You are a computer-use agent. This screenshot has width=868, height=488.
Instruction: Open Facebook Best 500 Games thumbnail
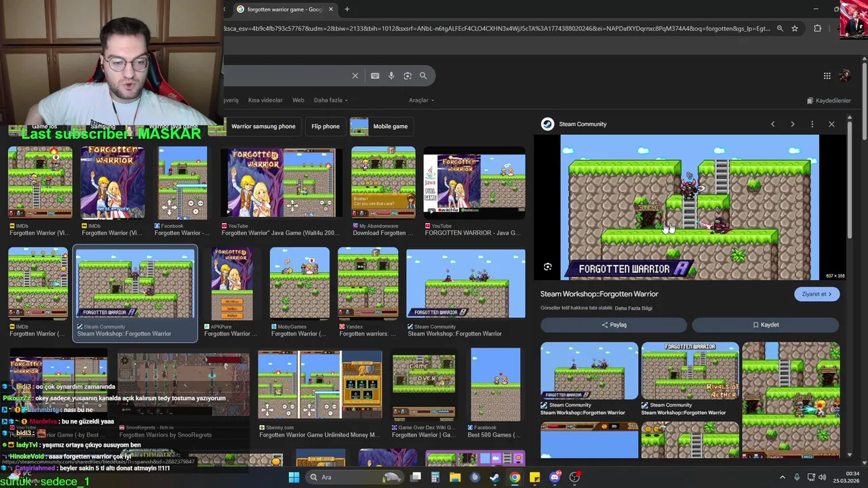click(495, 384)
